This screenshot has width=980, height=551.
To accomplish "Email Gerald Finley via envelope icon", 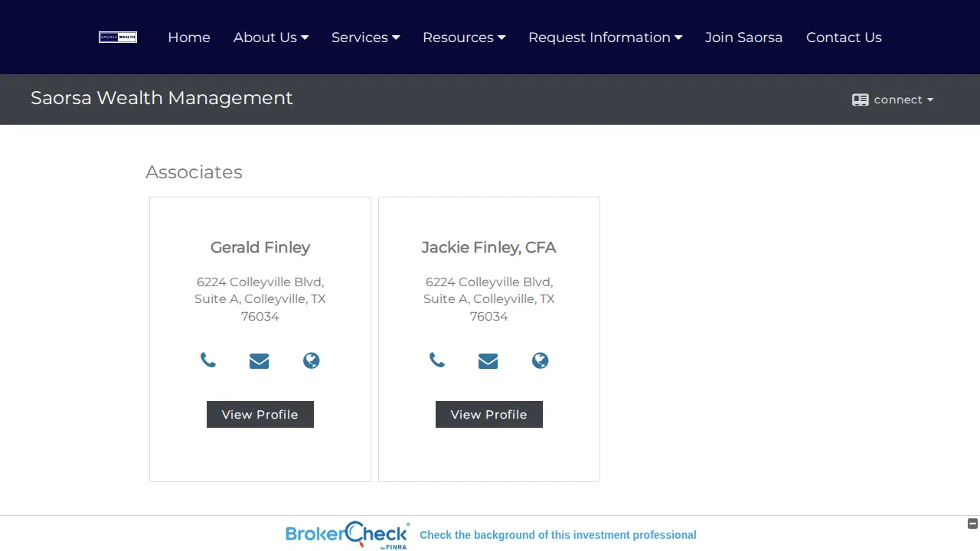I will tap(260, 360).
